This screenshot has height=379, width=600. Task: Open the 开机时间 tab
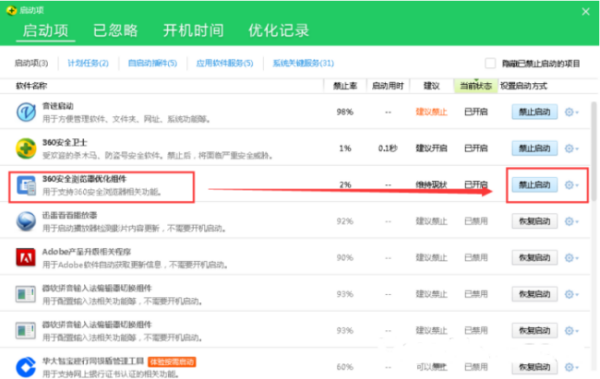point(193,30)
